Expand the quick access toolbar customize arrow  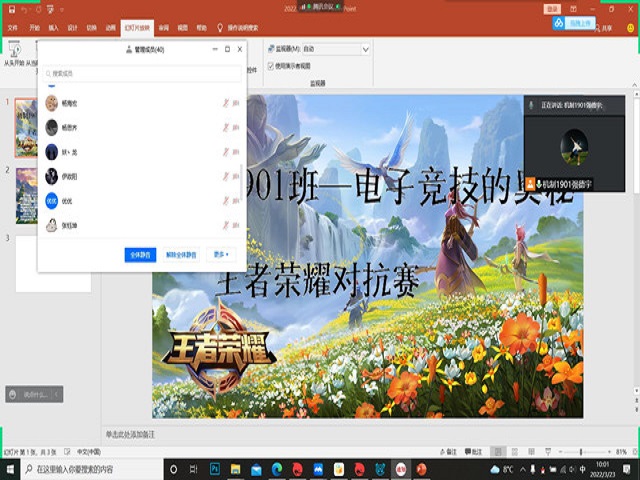point(62,10)
